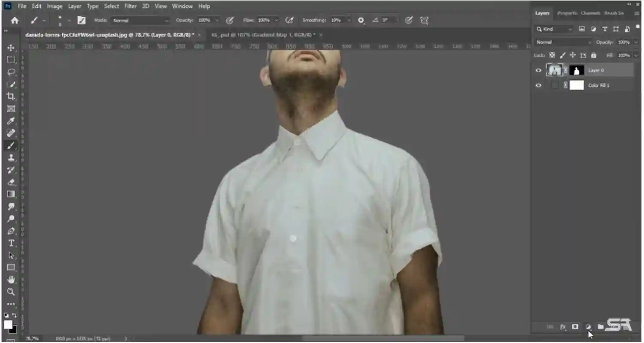Select the Move tool

point(11,48)
